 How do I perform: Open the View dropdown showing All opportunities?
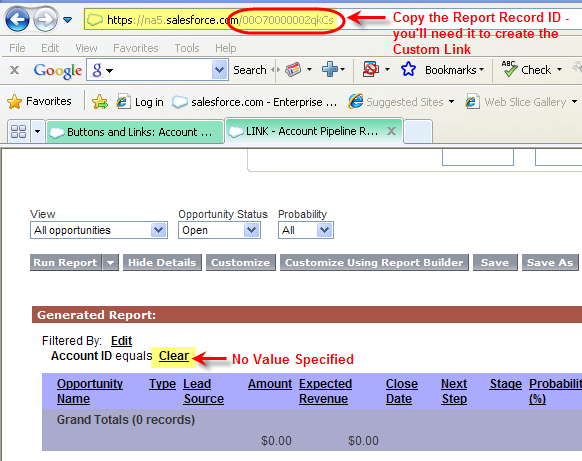coord(99,230)
